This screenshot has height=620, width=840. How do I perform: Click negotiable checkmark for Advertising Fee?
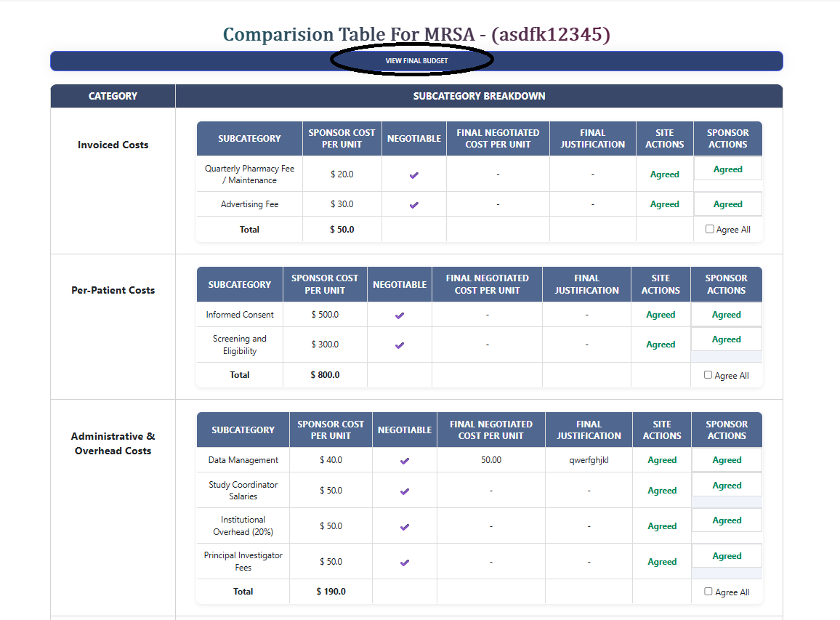(413, 204)
